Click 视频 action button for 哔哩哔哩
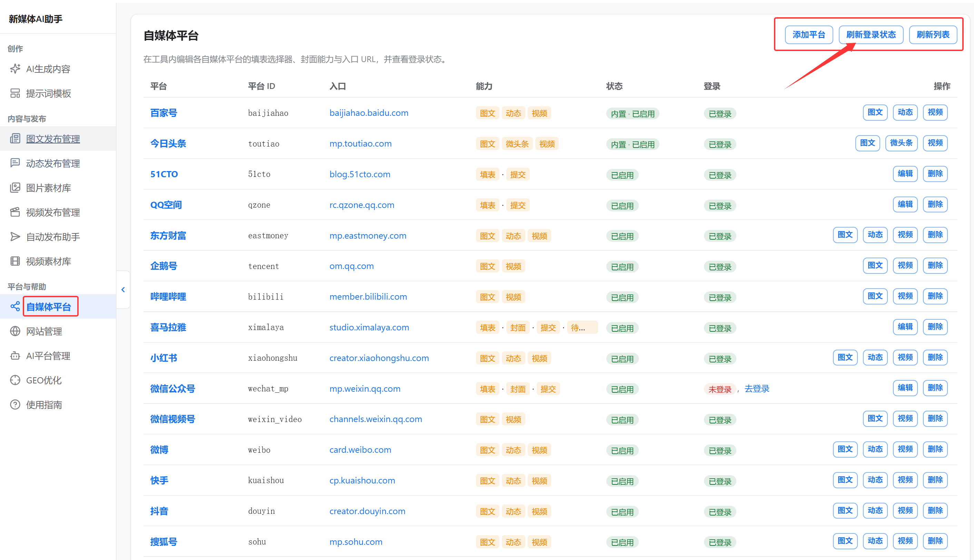Screen dimensions: 974x560 [x=905, y=296]
